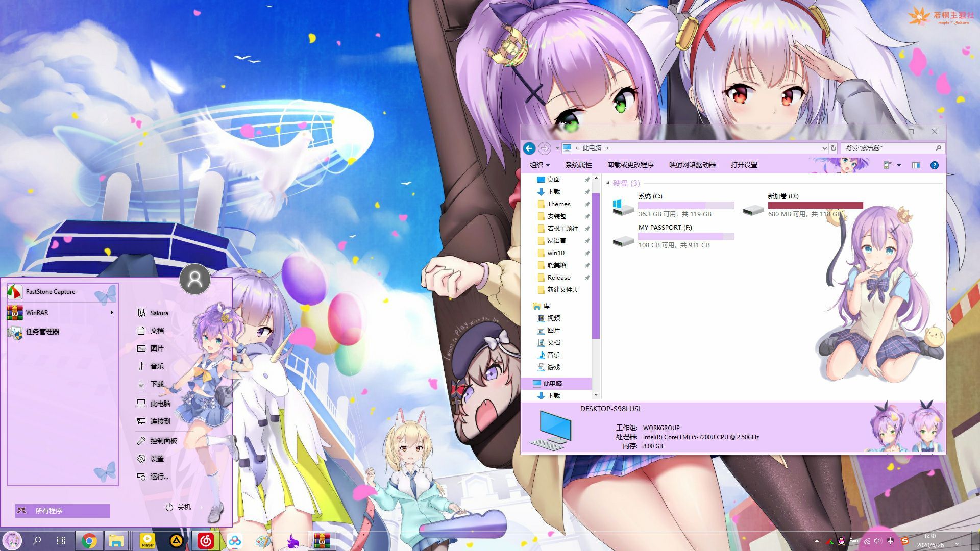Show hidden tray icons arrow

point(817,541)
